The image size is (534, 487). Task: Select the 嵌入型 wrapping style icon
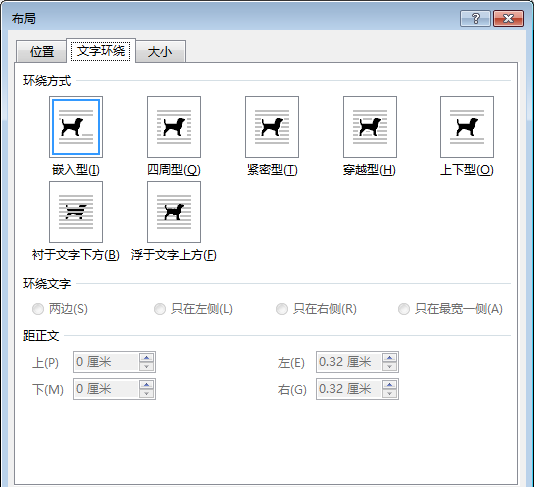click(x=76, y=127)
